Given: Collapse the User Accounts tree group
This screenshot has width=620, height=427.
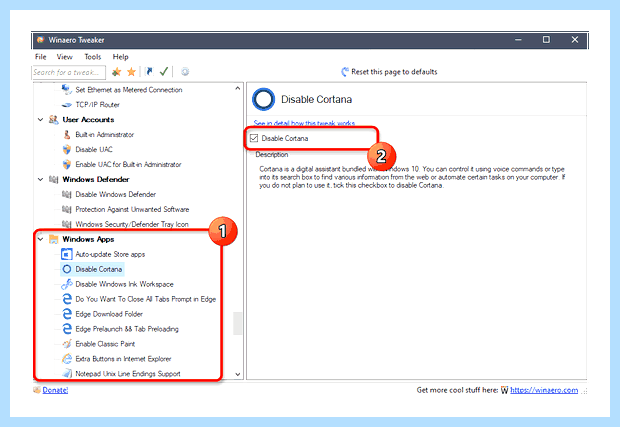Looking at the screenshot, I should coord(40,119).
